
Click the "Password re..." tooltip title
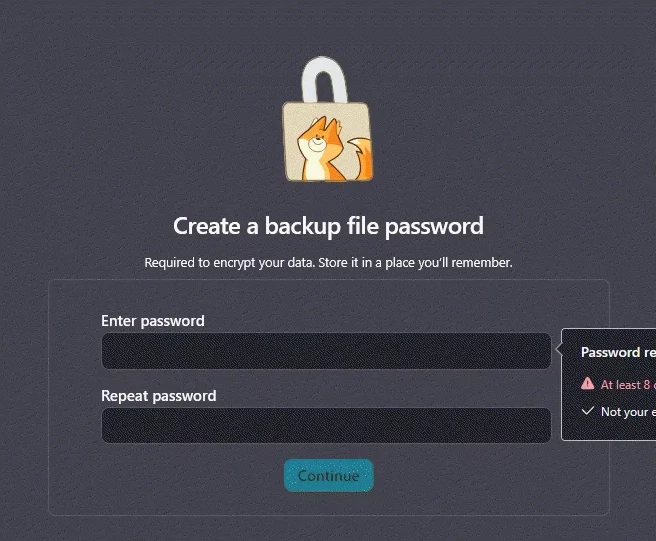pos(618,352)
